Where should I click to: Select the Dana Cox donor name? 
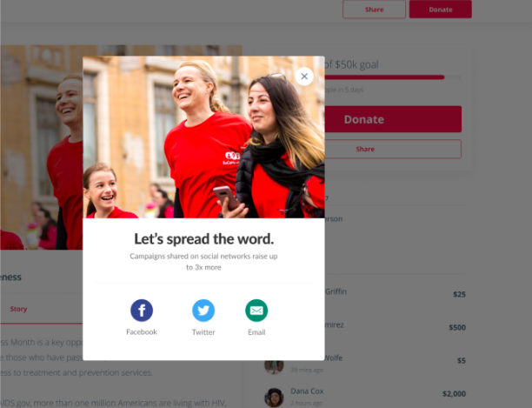click(307, 391)
